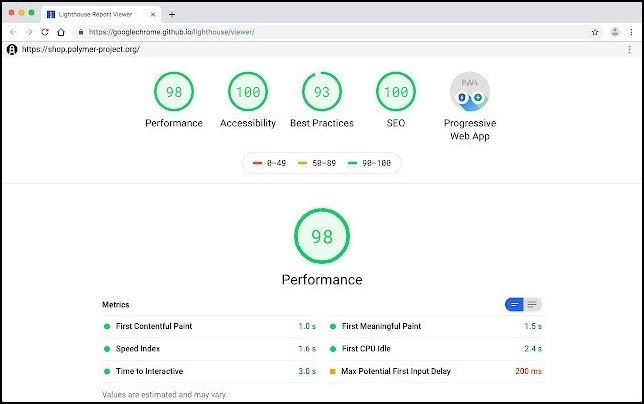Switch metrics to compact view toggle

(514, 305)
